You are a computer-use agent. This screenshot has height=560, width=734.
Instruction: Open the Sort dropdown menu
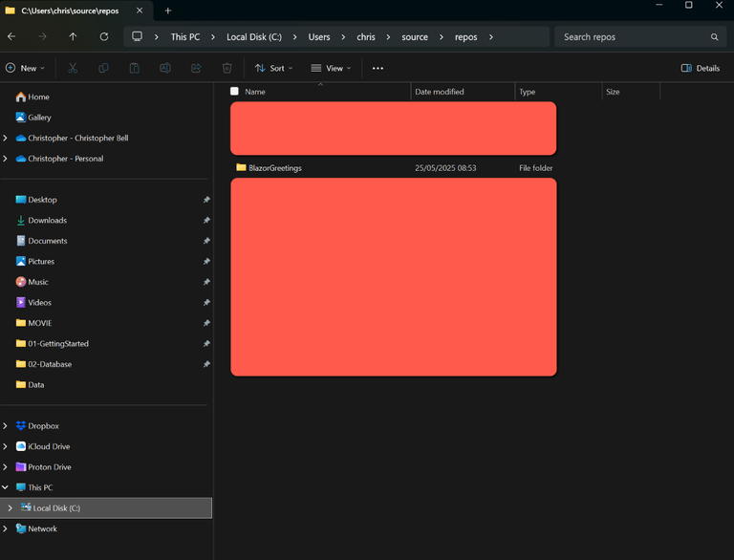[273, 68]
